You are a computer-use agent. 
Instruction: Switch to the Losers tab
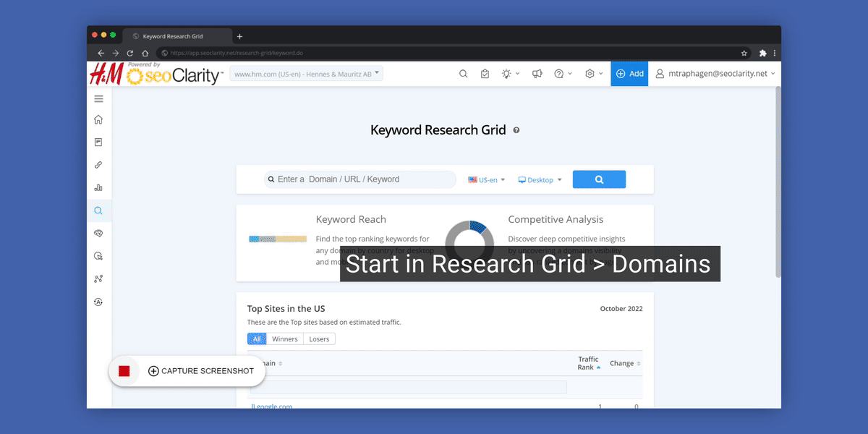click(x=319, y=339)
